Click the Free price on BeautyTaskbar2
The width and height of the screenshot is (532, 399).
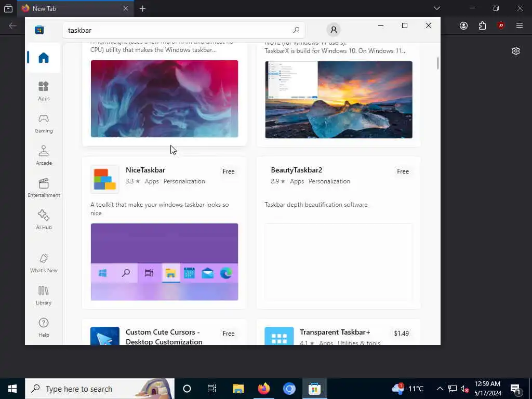coord(403,171)
